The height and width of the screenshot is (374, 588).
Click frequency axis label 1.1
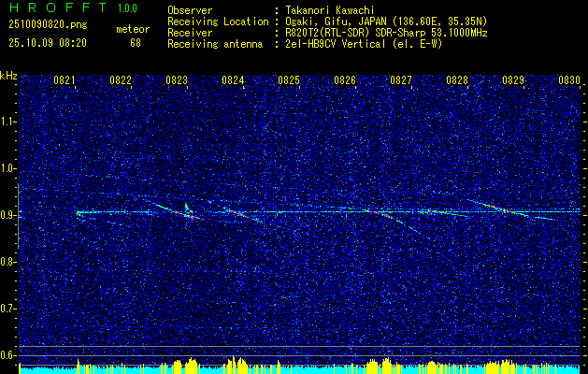pos(7,122)
